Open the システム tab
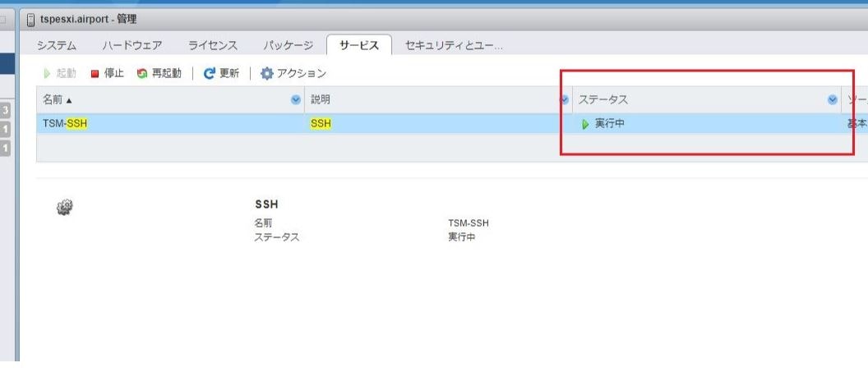 pos(57,45)
